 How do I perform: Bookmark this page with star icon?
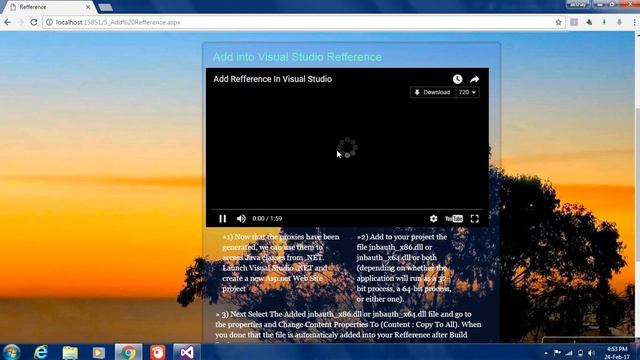coord(558,22)
